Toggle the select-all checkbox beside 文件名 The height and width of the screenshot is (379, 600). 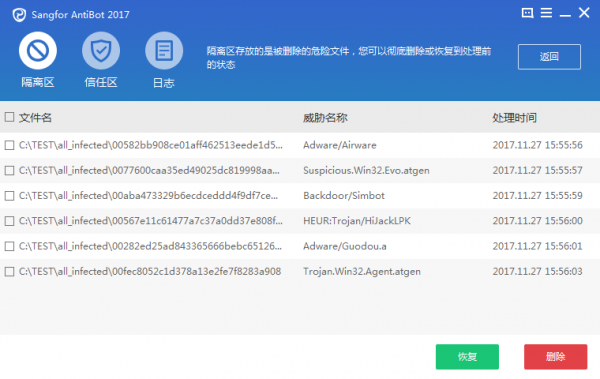(x=10, y=117)
